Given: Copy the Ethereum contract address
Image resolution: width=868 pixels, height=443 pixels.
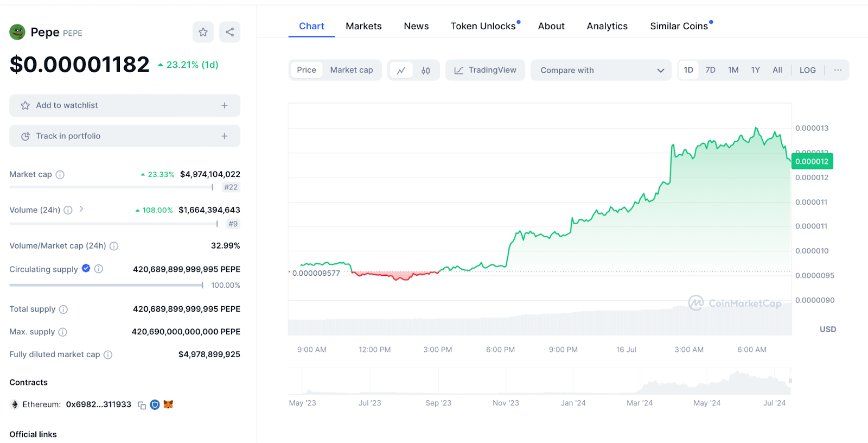Looking at the screenshot, I should pos(142,405).
